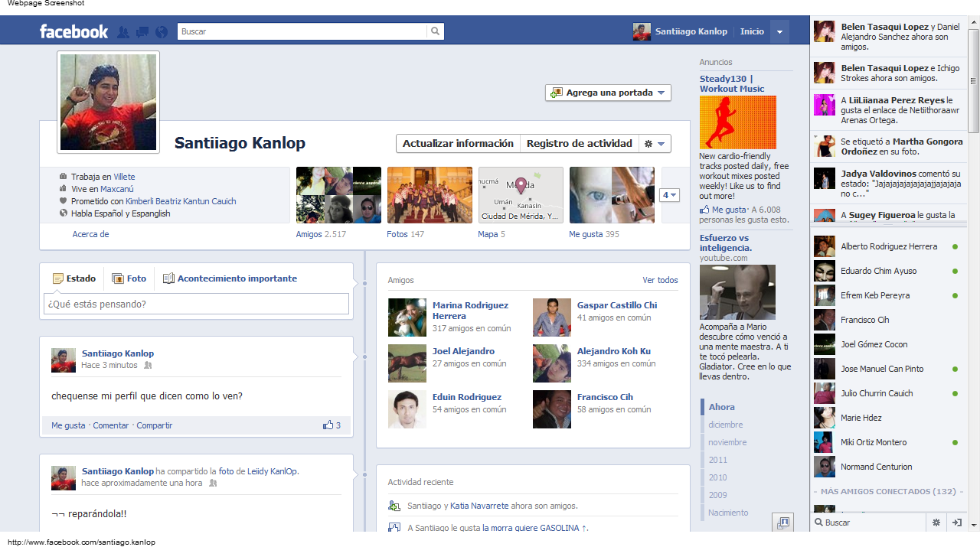The width and height of the screenshot is (980, 547).
Task: Click the pop-out chat sidebar icon
Action: pos(956,522)
